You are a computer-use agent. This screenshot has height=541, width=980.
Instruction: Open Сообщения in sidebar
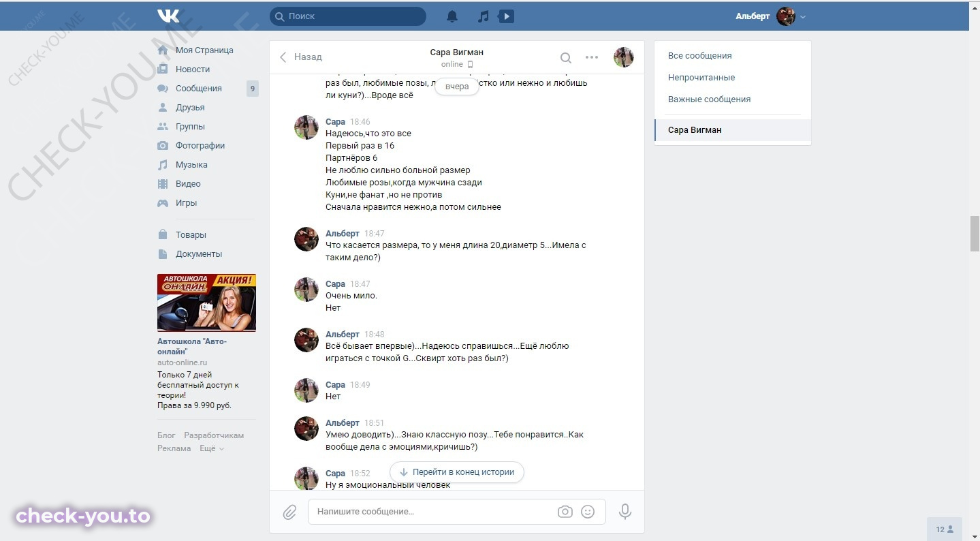click(199, 89)
